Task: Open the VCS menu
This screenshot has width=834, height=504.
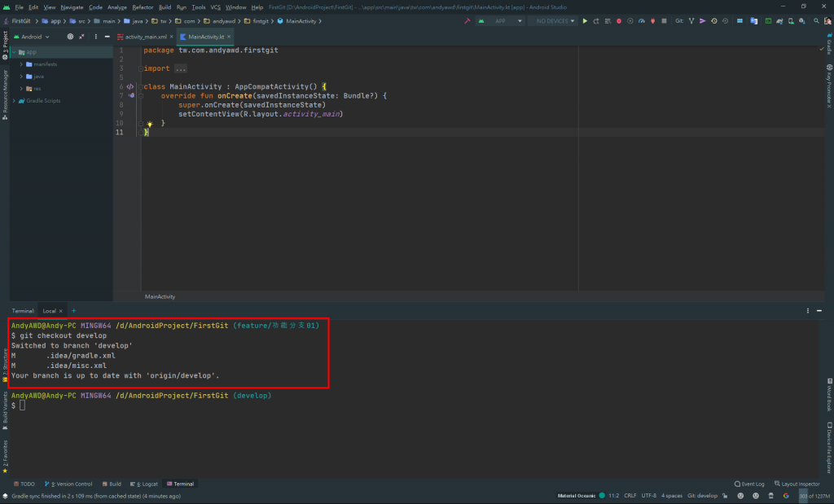Action: [215, 7]
